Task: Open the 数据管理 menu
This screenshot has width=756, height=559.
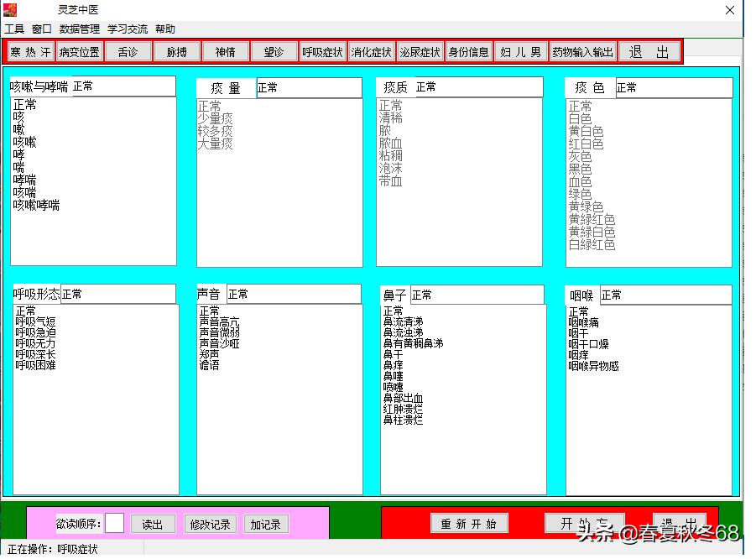Action: 79,29
